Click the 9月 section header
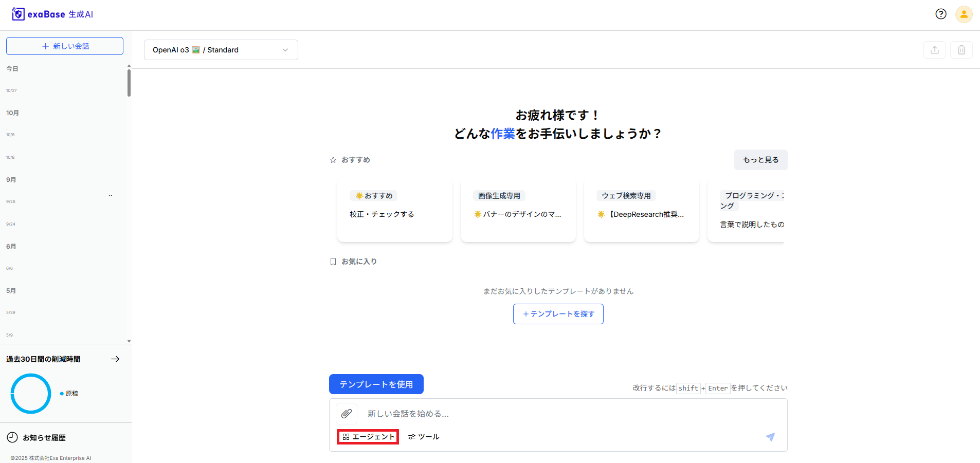The width and height of the screenshot is (980, 463). 11,180
